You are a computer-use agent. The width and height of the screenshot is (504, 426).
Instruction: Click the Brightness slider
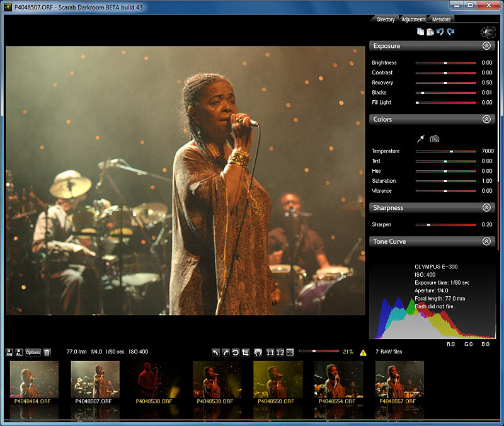coord(445,63)
